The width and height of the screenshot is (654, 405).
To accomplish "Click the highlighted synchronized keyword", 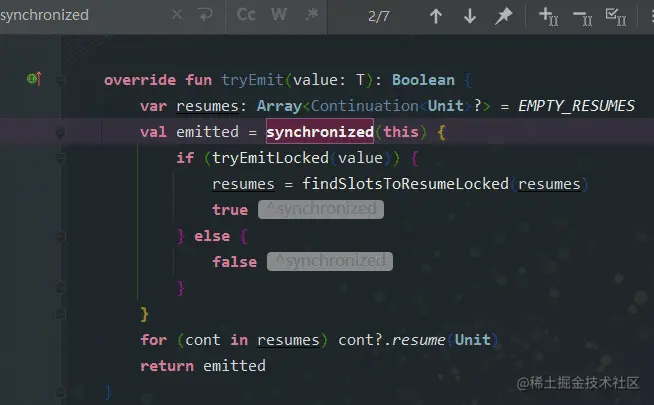I will tap(319, 132).
